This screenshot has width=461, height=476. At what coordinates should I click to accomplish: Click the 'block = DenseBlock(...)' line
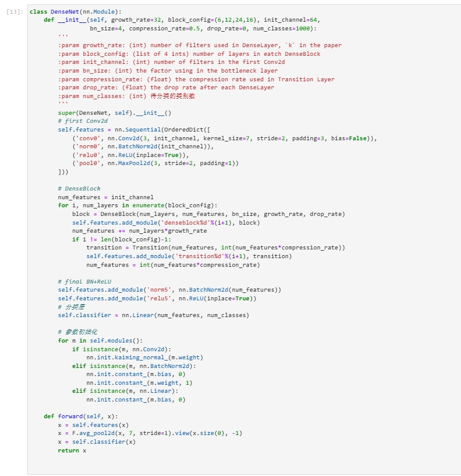click(208, 214)
